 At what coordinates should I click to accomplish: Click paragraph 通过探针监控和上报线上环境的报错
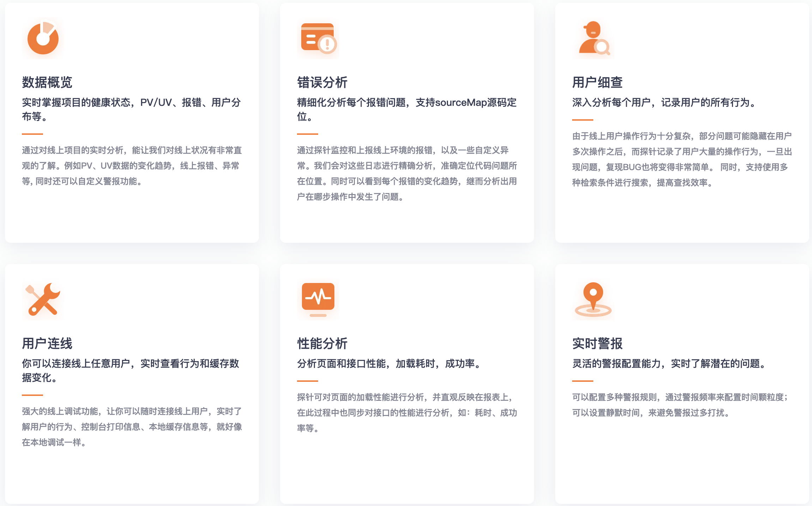407,174
